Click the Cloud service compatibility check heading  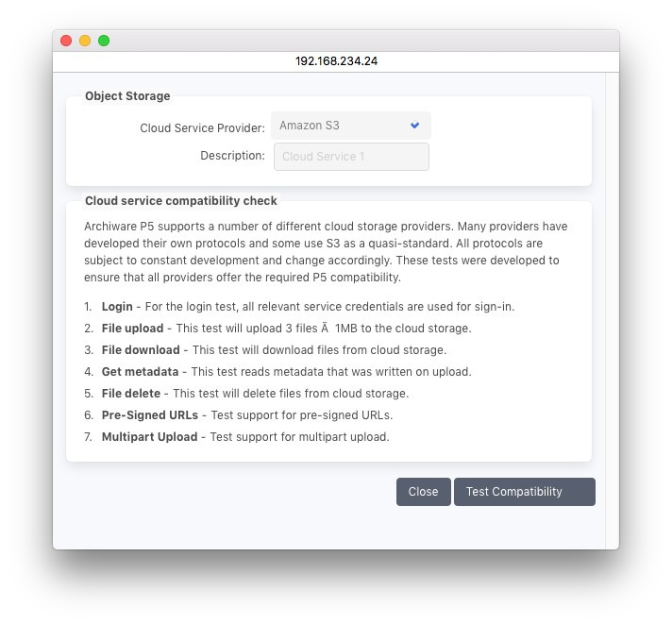coord(181,201)
